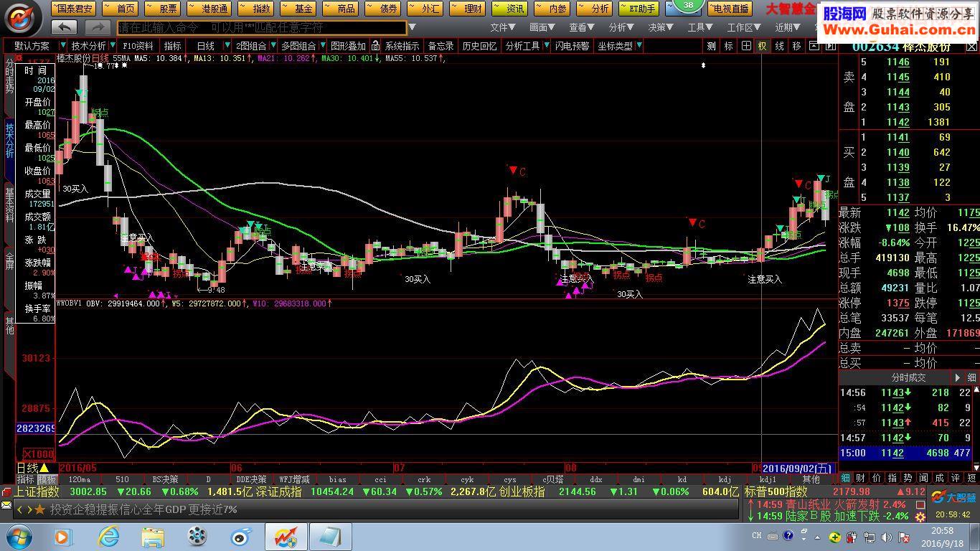
Task: Click the back arrow navigation button
Action: pyautogui.click(x=65, y=27)
